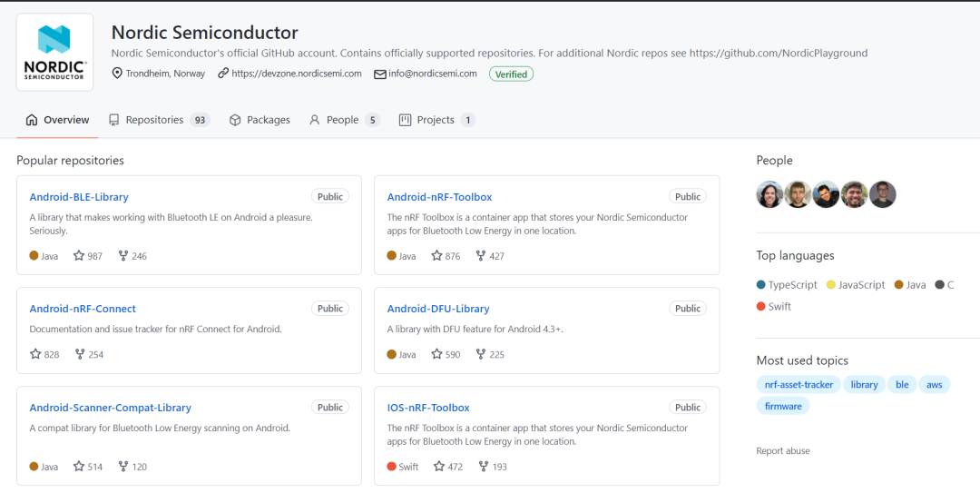This screenshot has height=493, width=980.
Task: Open the fourth People member avatar
Action: click(855, 194)
